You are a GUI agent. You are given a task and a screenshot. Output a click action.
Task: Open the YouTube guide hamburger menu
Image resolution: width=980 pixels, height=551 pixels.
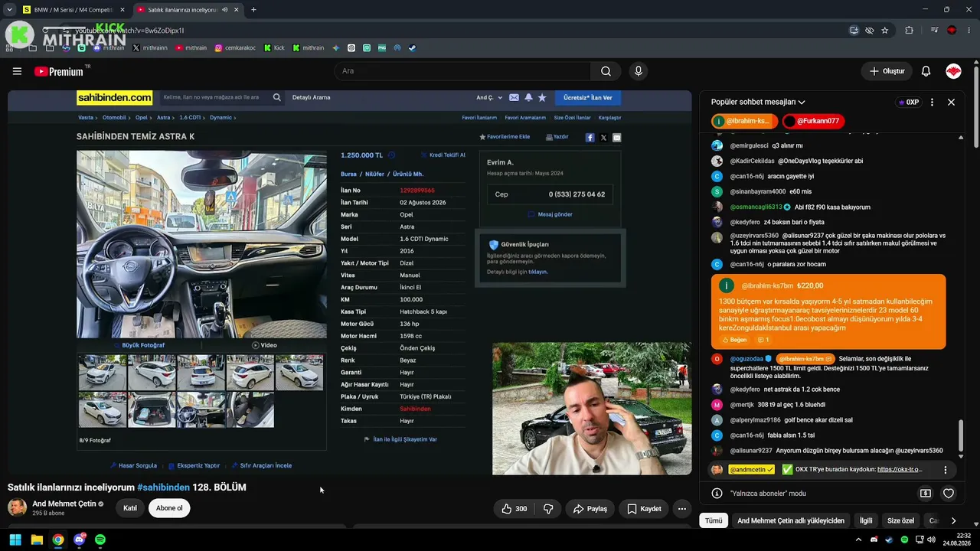click(x=17, y=71)
